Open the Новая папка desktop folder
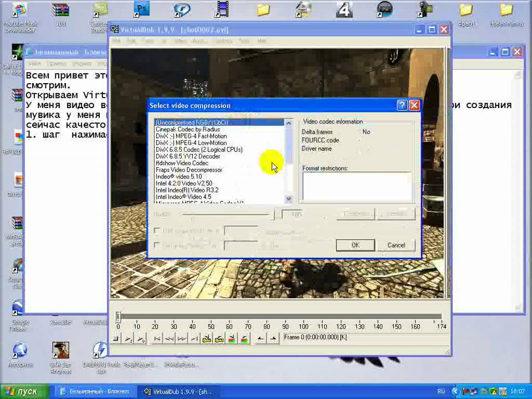The width and height of the screenshot is (532, 399). point(506,14)
